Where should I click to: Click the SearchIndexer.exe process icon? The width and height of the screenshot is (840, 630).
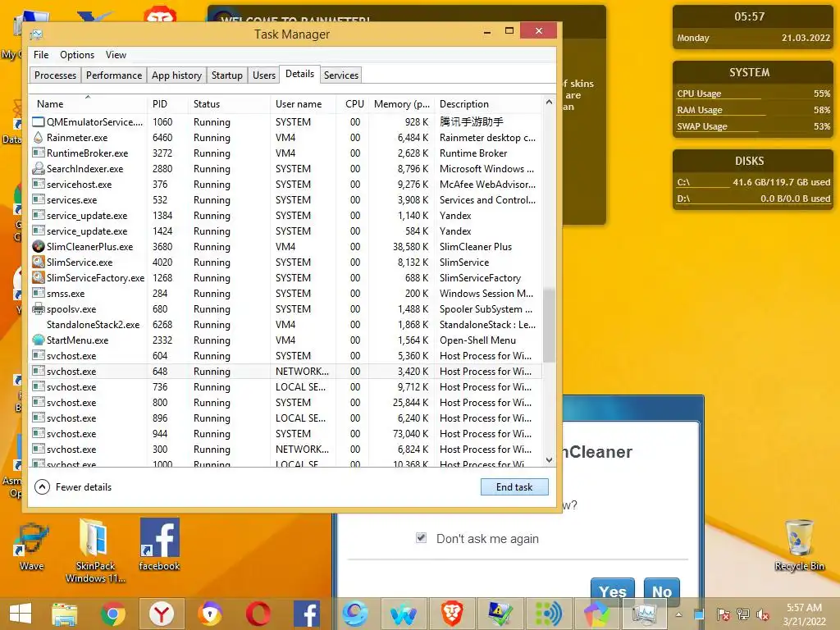tap(38, 169)
